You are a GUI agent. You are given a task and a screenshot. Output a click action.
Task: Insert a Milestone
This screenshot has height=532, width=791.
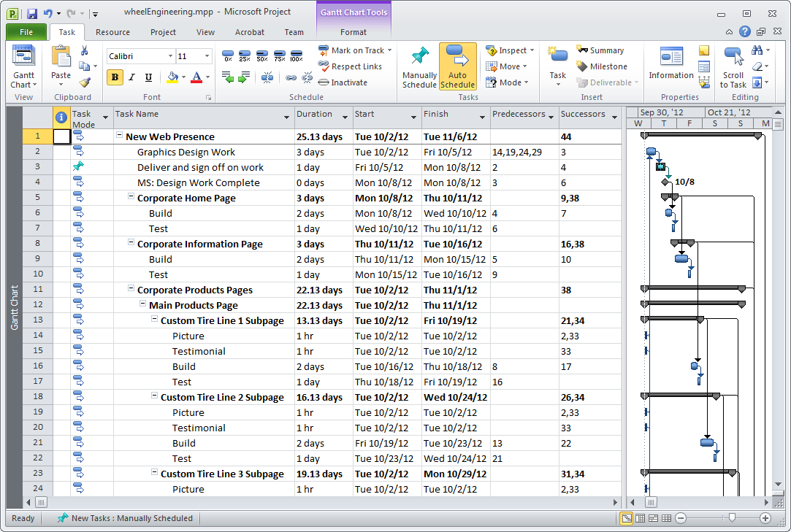[603, 66]
